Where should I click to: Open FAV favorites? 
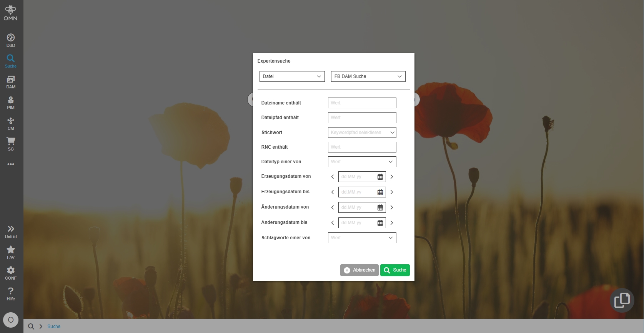point(11,252)
